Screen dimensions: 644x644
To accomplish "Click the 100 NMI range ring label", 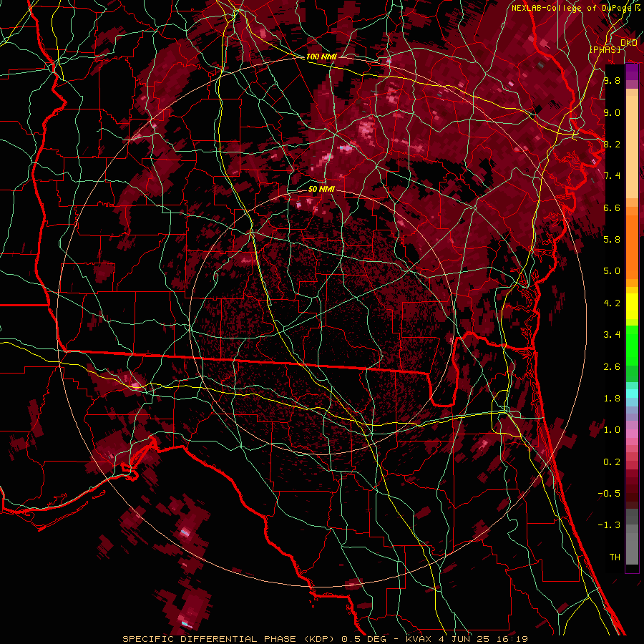I will point(321,57).
